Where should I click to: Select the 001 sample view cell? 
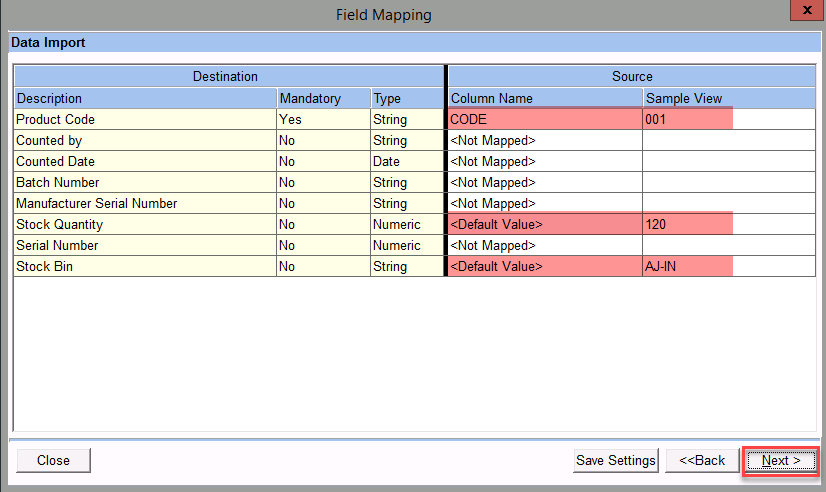point(687,119)
